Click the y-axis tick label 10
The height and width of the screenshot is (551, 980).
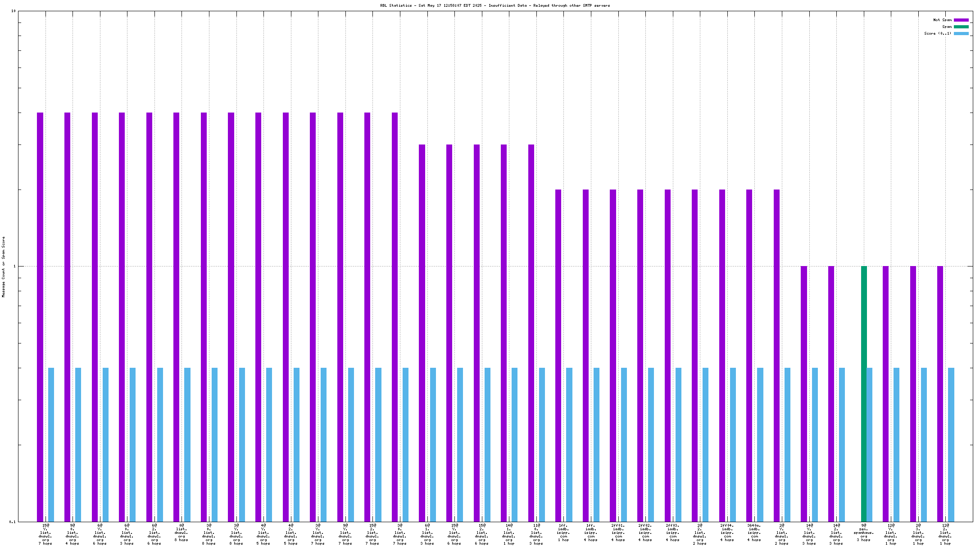click(13, 11)
